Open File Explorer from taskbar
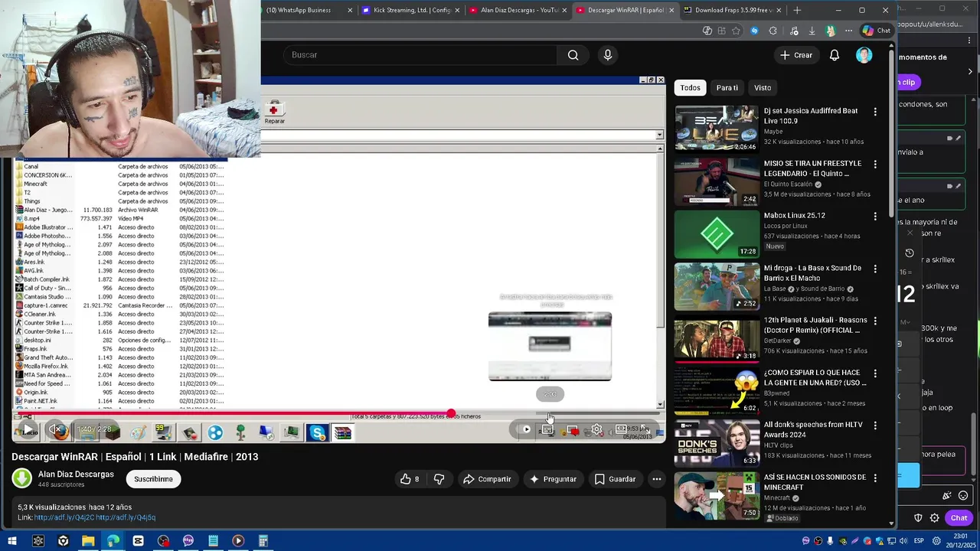The height and width of the screenshot is (551, 980). 88,541
